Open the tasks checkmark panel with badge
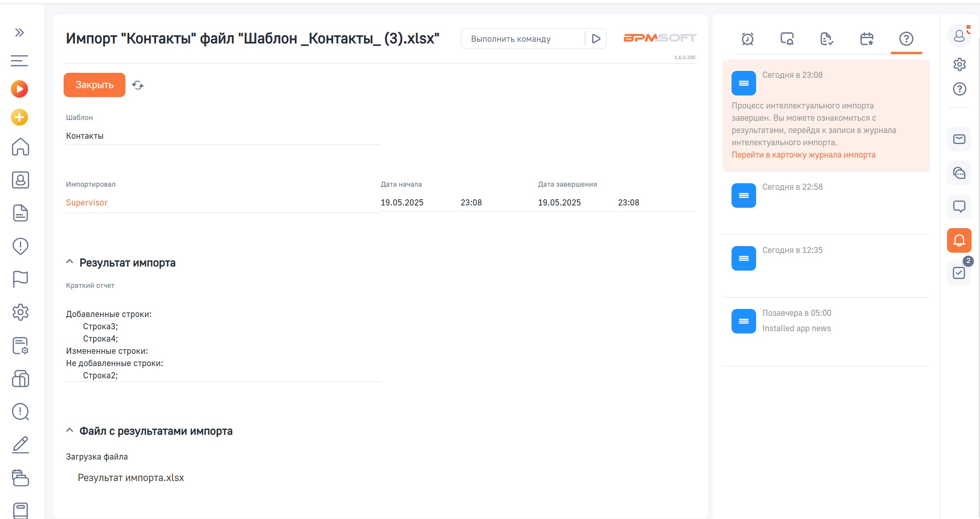Screen dimensions: 980x519 [959, 273]
